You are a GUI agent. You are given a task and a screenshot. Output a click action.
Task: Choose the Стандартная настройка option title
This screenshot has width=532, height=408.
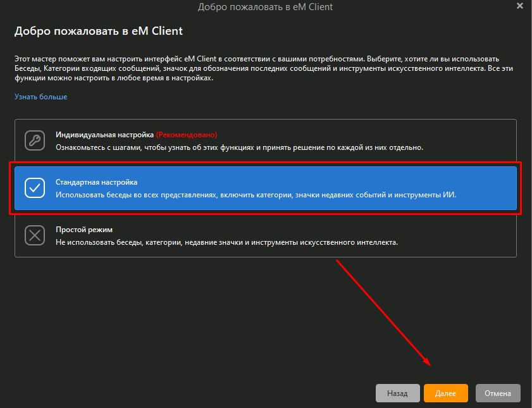[x=96, y=182]
